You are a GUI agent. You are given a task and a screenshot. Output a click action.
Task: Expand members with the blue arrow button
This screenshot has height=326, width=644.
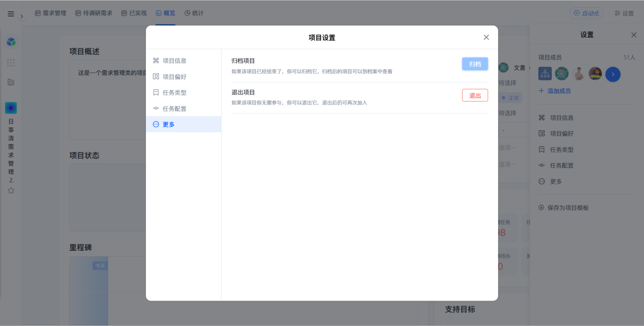click(613, 74)
